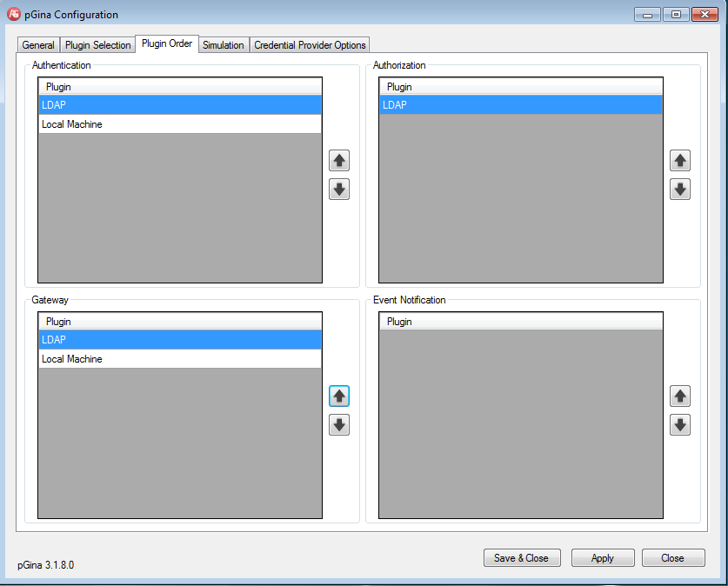The height and width of the screenshot is (586, 728).
Task: Select LDAP in the Gateway list
Action: point(180,340)
